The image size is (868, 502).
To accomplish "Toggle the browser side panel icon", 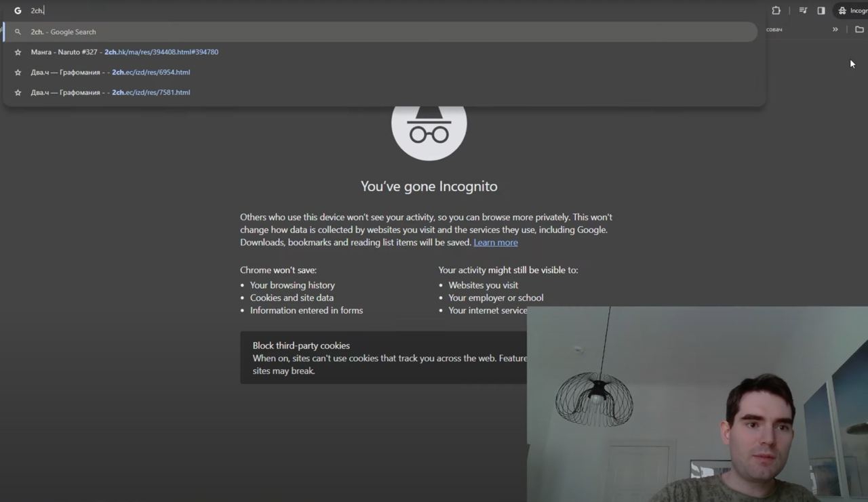I will click(821, 11).
